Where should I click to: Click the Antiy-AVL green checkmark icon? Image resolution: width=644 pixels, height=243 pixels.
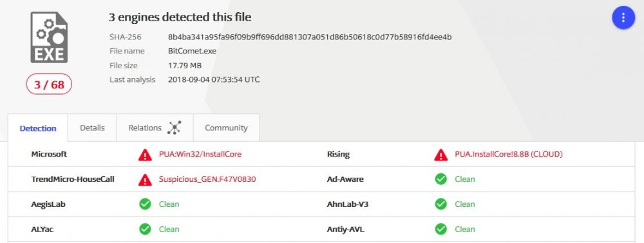(440, 229)
